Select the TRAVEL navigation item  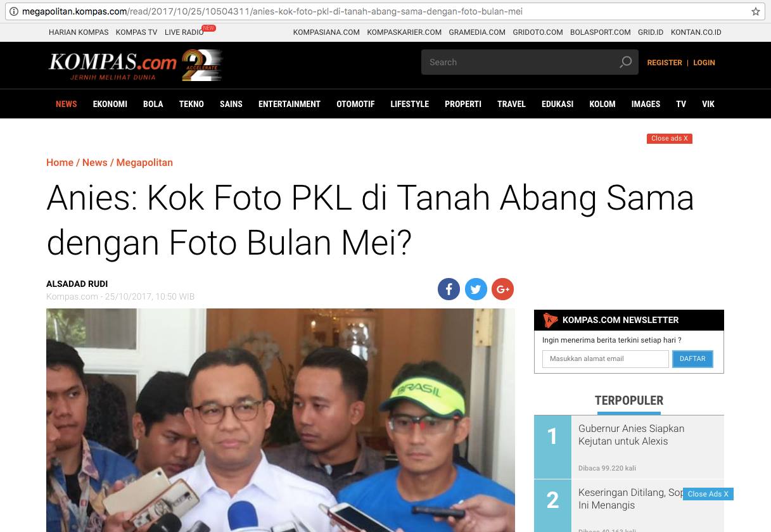[511, 104]
